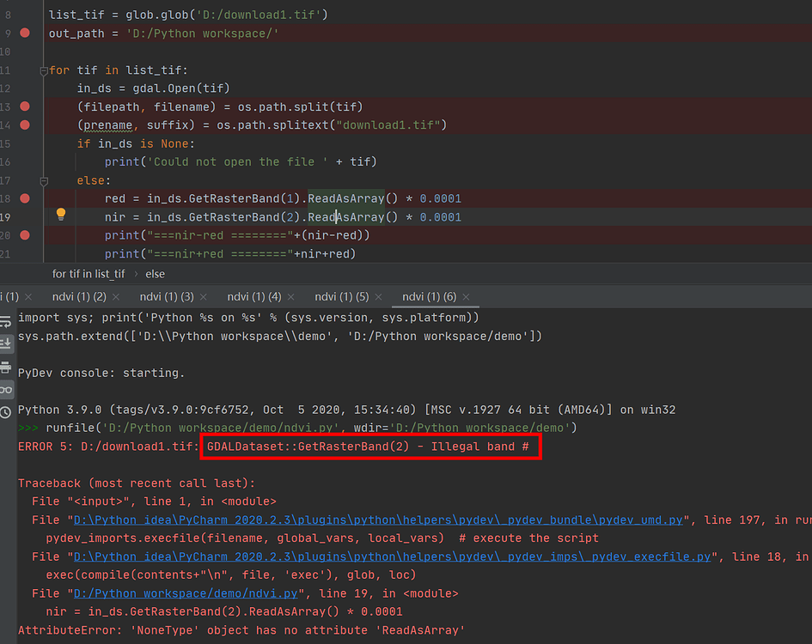Switch to the ndvi (1) (3) console tab
The width and height of the screenshot is (812, 644).
coord(166,297)
